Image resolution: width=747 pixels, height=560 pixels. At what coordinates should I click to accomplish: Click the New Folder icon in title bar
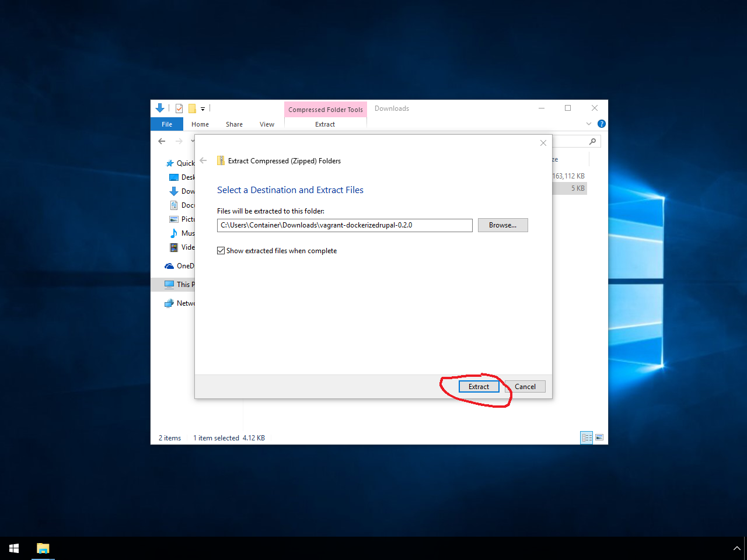click(191, 108)
